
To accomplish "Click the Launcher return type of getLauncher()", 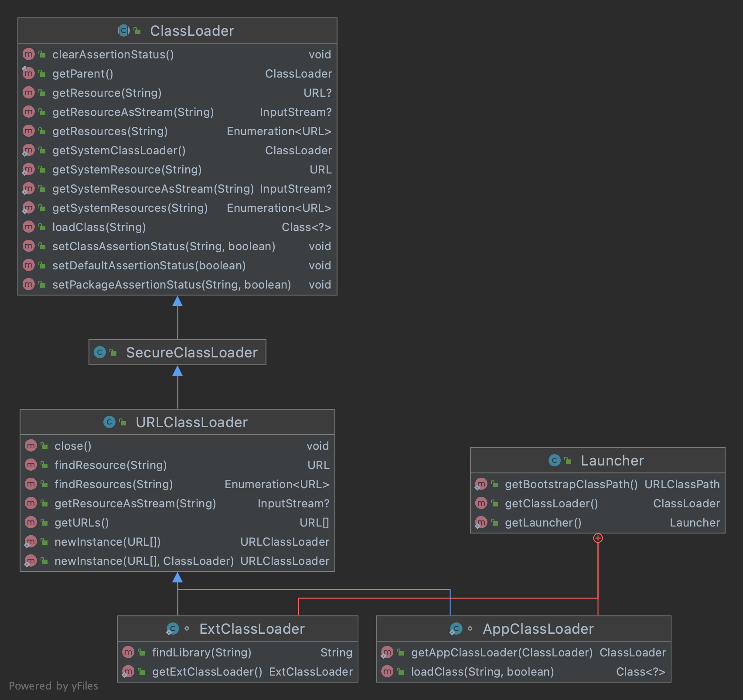I will pos(695,523).
